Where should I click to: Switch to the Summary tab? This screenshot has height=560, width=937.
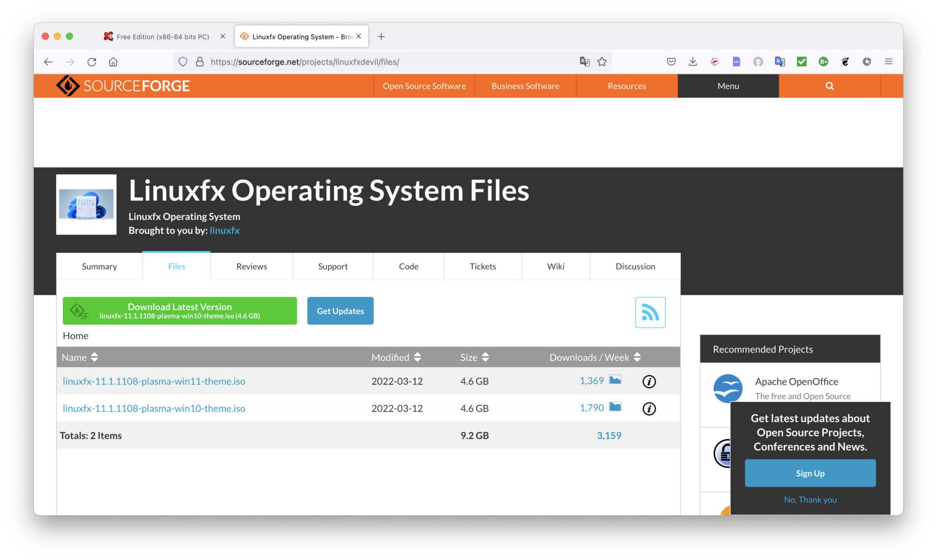click(100, 266)
